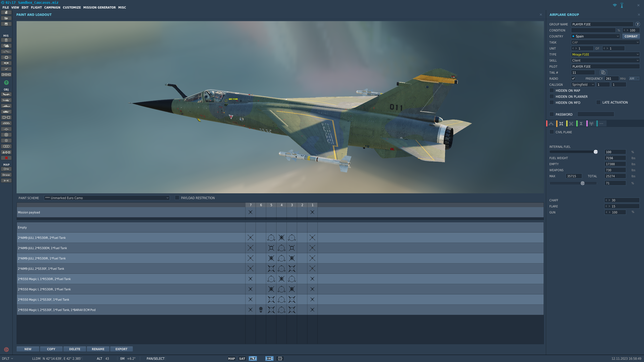Open the weather settings icon
This screenshot has height=362, width=644.
click(x=6, y=46)
